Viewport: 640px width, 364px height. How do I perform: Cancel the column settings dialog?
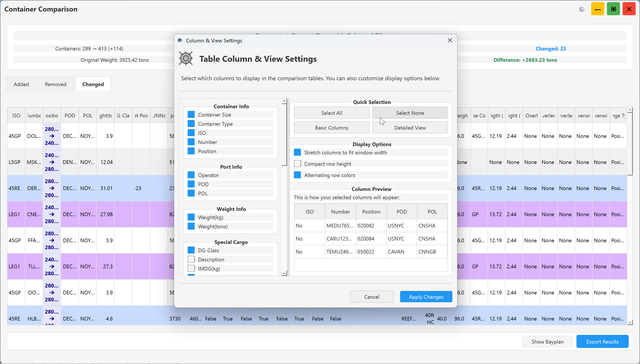(x=372, y=297)
